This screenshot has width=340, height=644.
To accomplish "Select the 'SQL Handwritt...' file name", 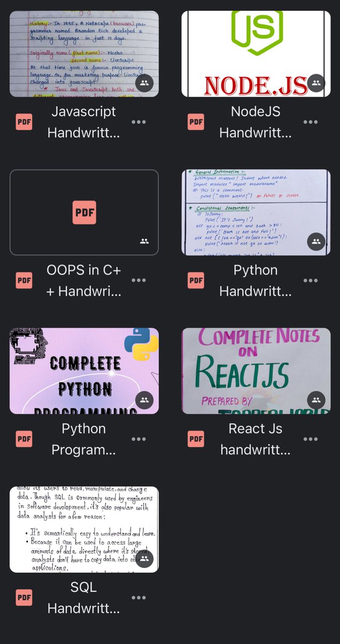I will click(84, 598).
